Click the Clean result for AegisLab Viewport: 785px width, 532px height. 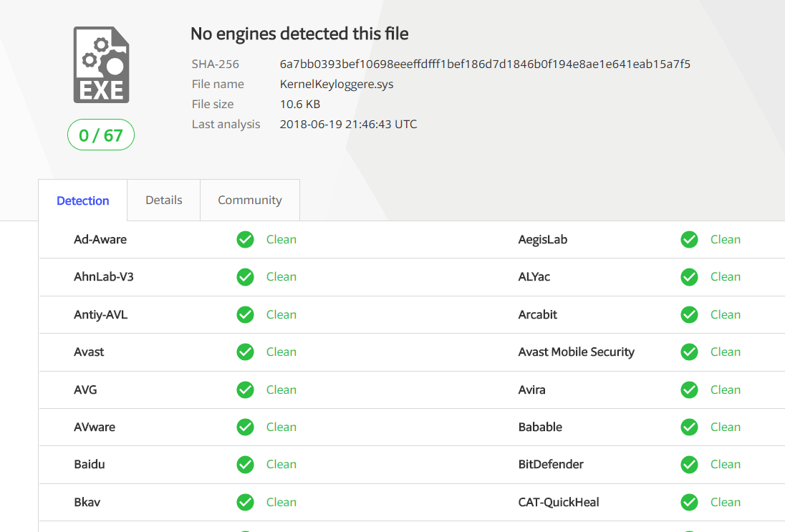726,240
